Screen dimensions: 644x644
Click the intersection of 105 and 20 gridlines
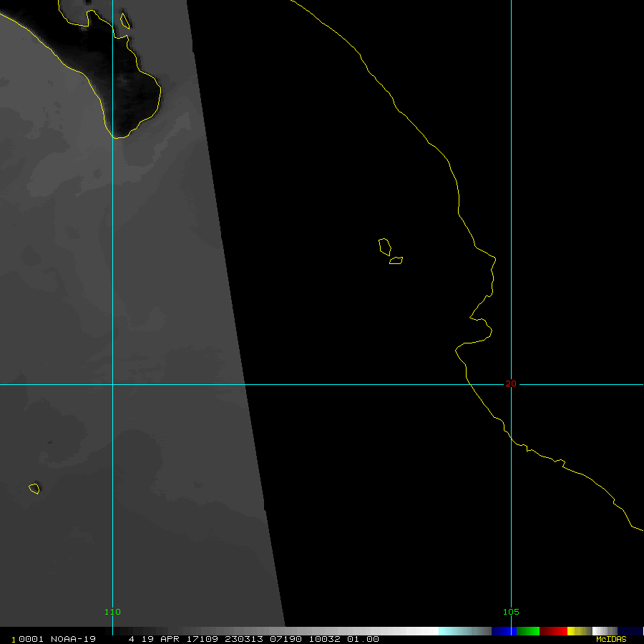coord(511,384)
